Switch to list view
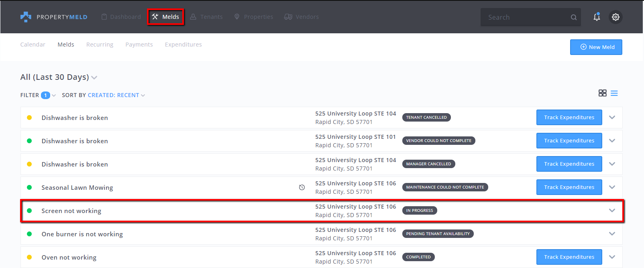Viewport: 644px width, 268px height. coord(614,93)
